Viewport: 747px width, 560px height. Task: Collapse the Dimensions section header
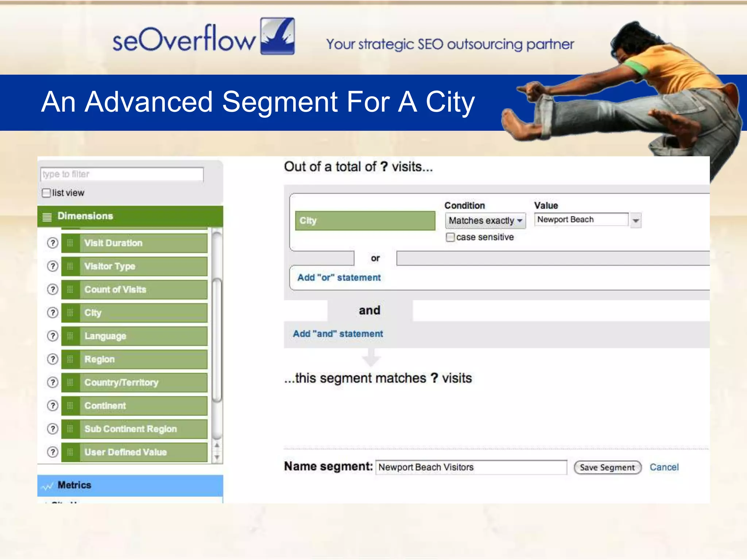(x=130, y=216)
